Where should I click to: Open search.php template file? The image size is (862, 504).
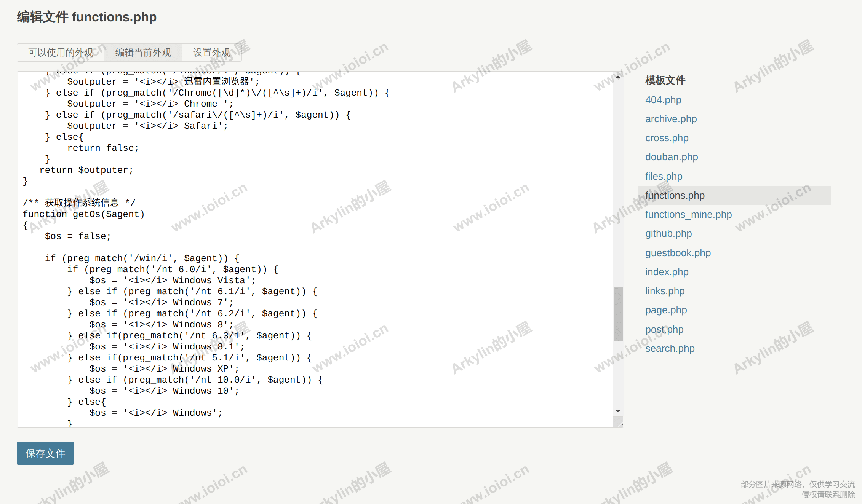[x=670, y=348]
